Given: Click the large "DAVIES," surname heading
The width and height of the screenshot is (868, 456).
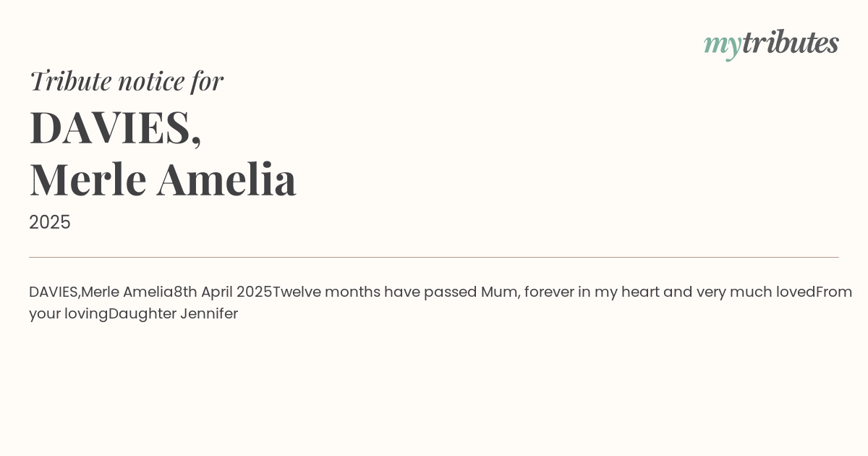Looking at the screenshot, I should 115,127.
